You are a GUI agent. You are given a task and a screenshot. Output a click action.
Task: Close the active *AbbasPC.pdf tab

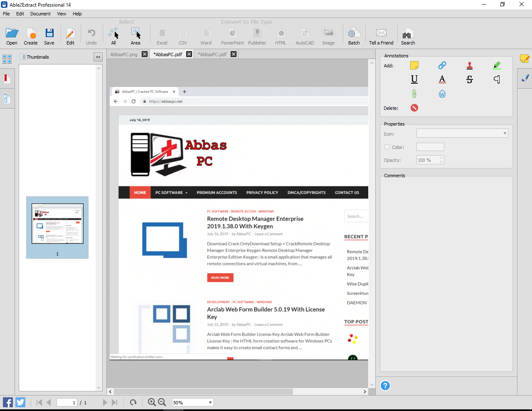pyautogui.click(x=189, y=54)
